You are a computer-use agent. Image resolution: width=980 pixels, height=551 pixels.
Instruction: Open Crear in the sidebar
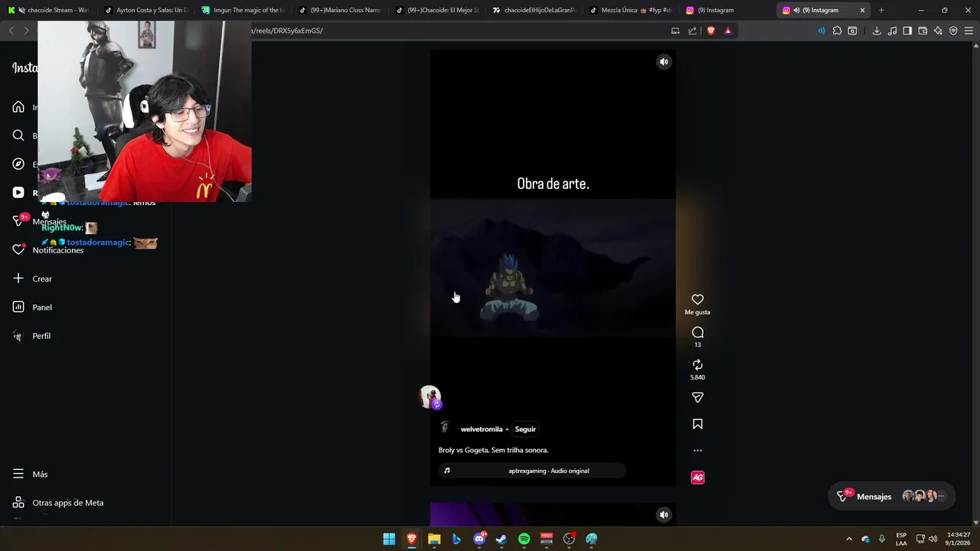[x=32, y=279]
